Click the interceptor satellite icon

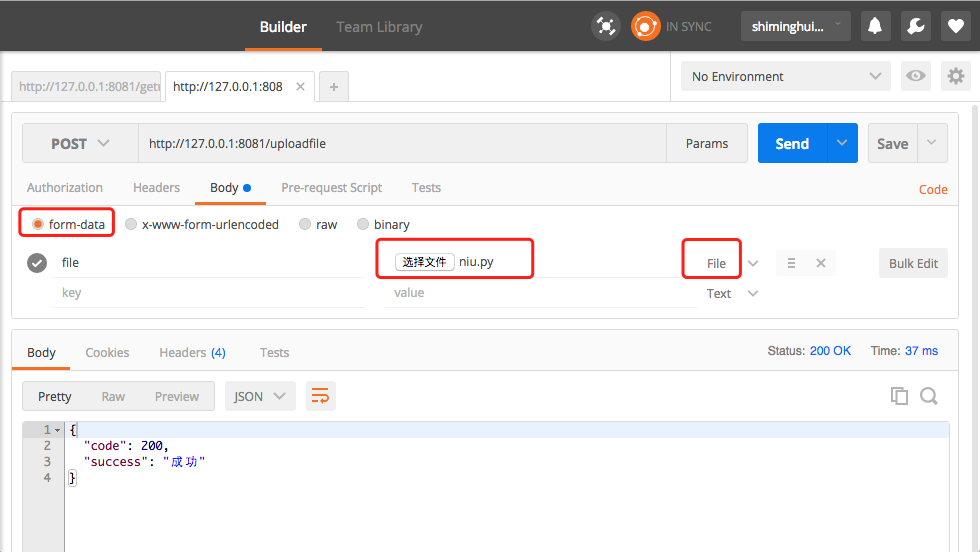pos(606,26)
